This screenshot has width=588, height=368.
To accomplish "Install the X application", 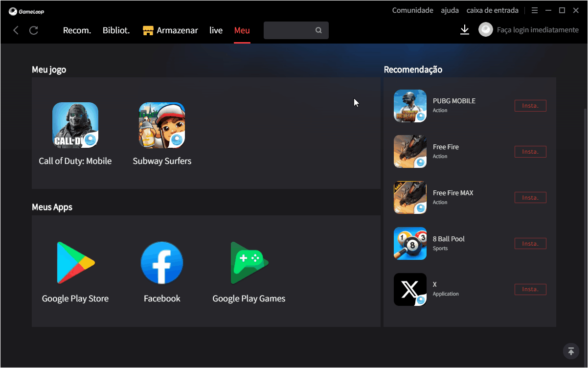I will pos(530,289).
